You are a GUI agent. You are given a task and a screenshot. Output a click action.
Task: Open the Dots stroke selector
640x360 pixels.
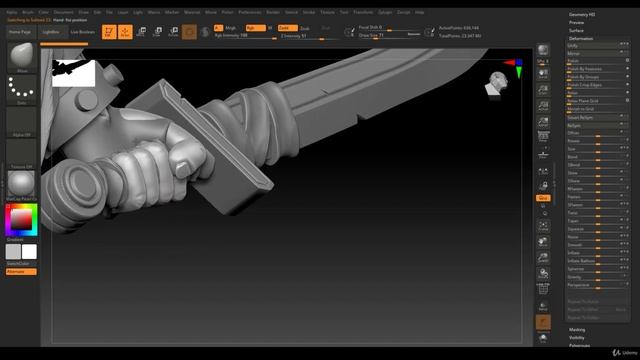click(22, 89)
